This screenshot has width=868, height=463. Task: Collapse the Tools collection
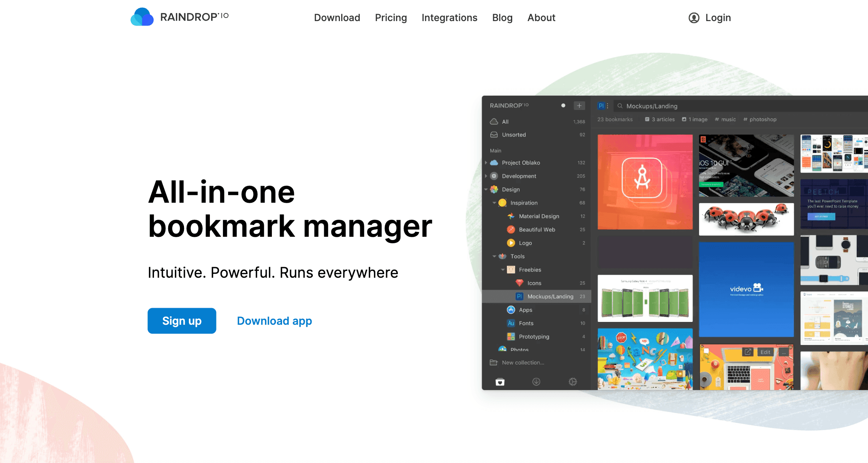(494, 256)
